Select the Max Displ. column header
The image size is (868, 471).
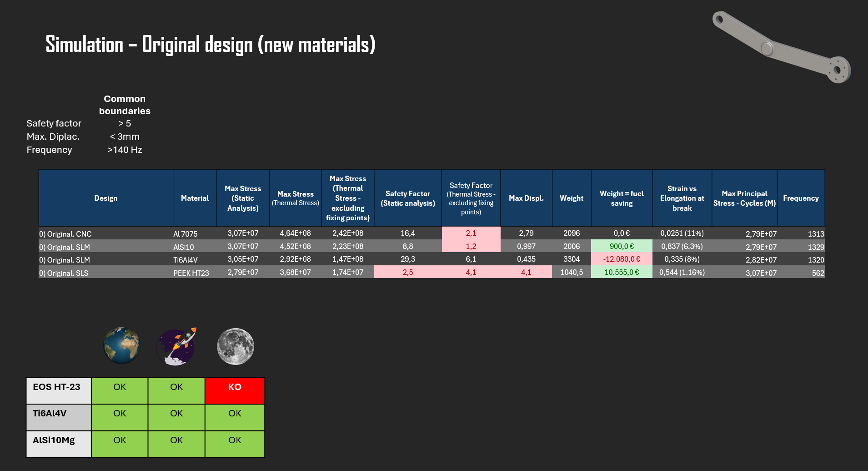(x=526, y=198)
